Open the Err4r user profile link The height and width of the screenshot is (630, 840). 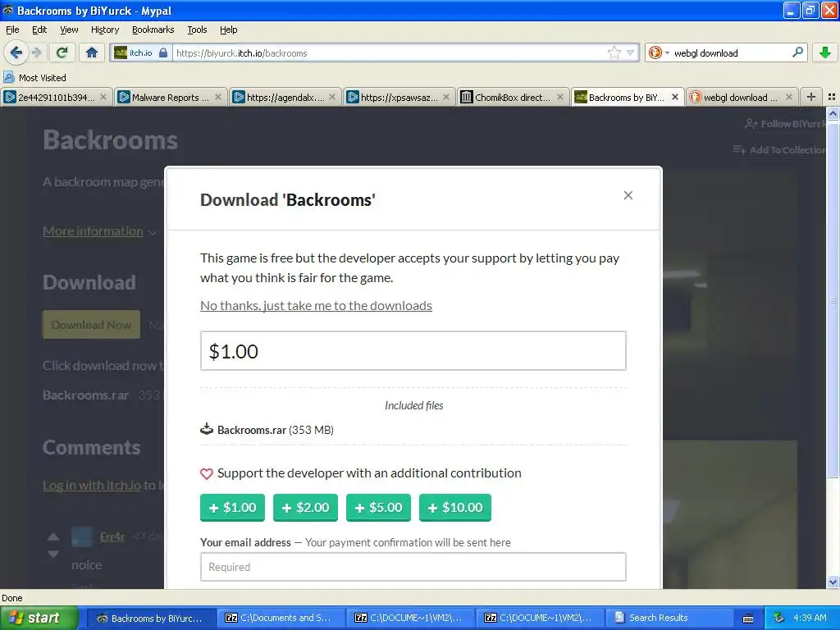point(112,536)
